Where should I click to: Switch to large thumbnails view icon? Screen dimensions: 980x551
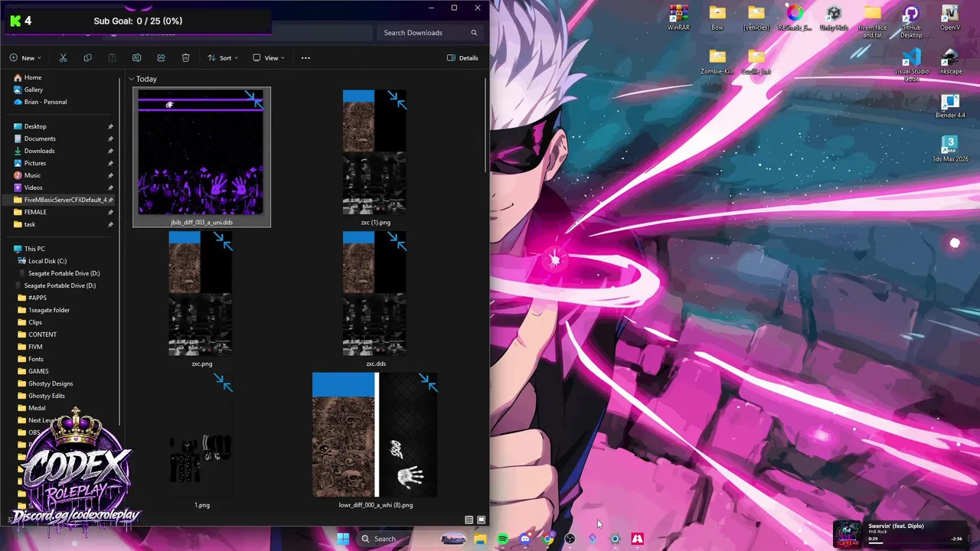[x=481, y=520]
